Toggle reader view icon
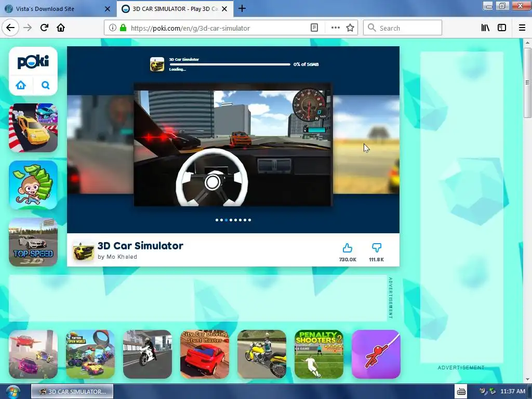 point(314,28)
